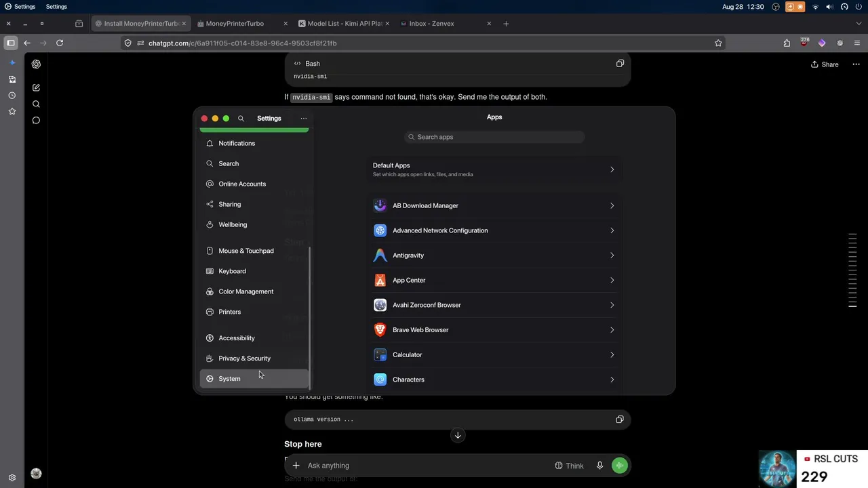Viewport: 868px width, 488px height.
Task: Open the red extension with 276 badge
Action: coord(804,42)
